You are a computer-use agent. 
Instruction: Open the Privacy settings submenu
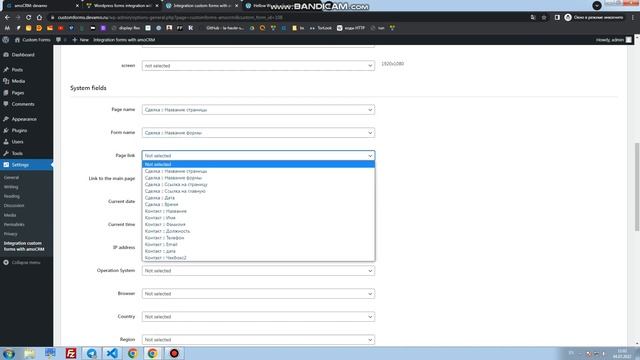coord(11,234)
